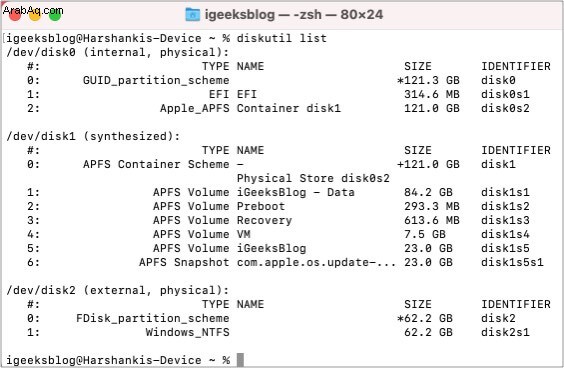Click the Preboot volume name

point(261,206)
